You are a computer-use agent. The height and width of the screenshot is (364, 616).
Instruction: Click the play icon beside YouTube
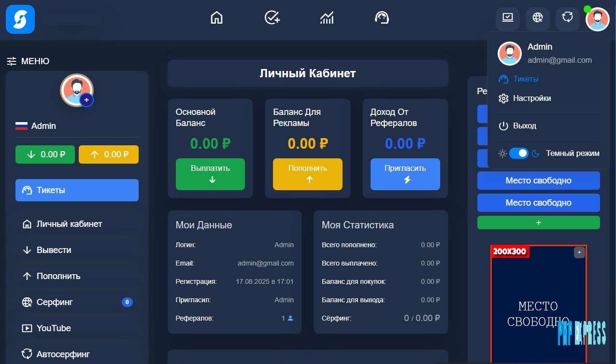tap(27, 328)
